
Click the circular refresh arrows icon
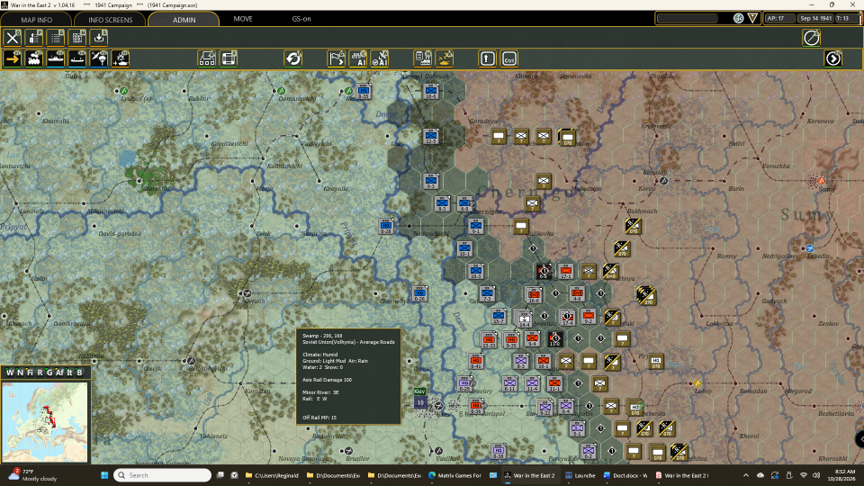(x=293, y=58)
